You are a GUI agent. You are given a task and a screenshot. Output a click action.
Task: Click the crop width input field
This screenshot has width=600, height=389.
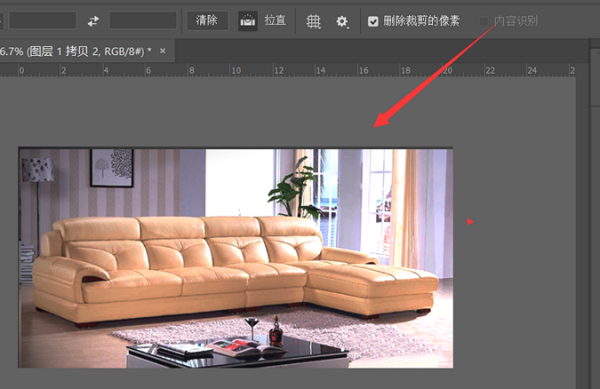42,20
